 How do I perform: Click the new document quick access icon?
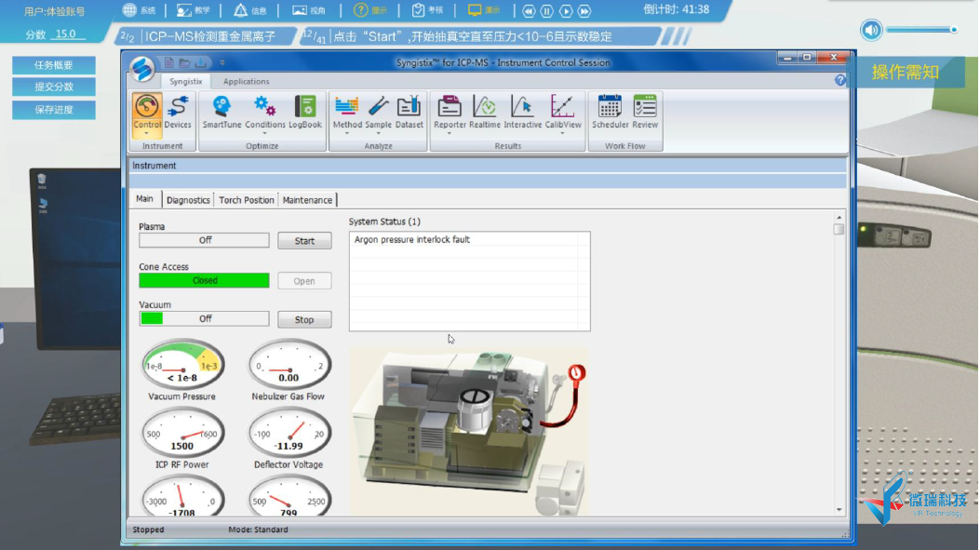169,62
